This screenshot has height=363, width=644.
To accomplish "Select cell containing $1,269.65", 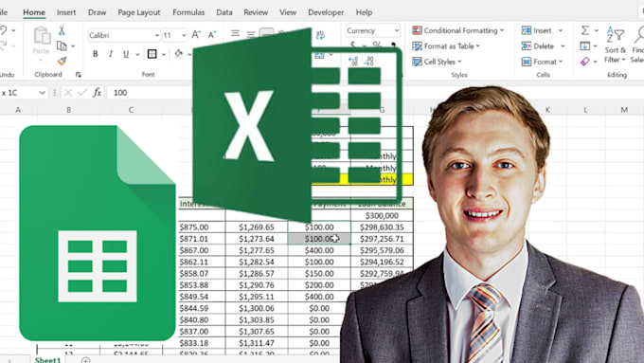I will pos(257,227).
